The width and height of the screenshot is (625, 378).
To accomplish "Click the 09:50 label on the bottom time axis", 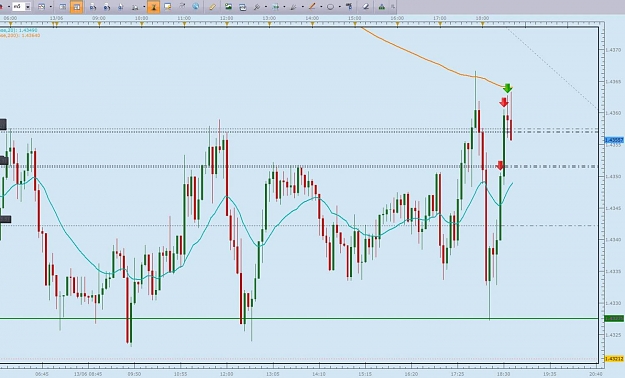I will click(x=134, y=374).
